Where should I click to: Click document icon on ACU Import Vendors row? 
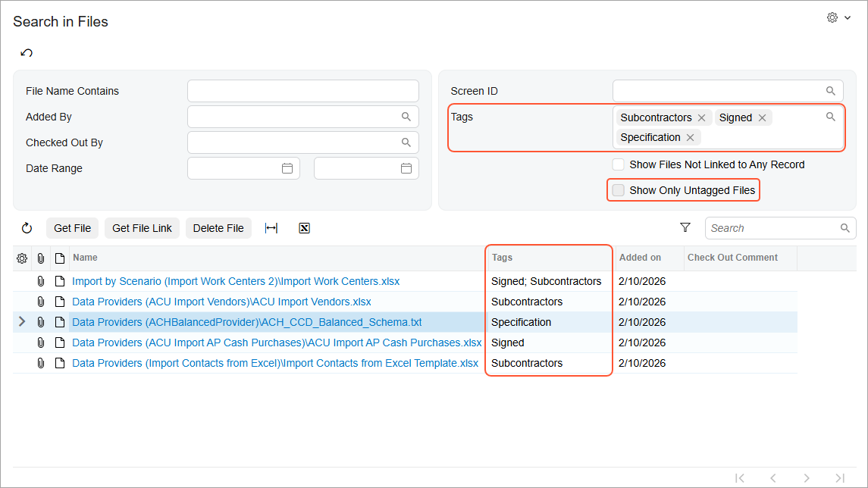(60, 302)
